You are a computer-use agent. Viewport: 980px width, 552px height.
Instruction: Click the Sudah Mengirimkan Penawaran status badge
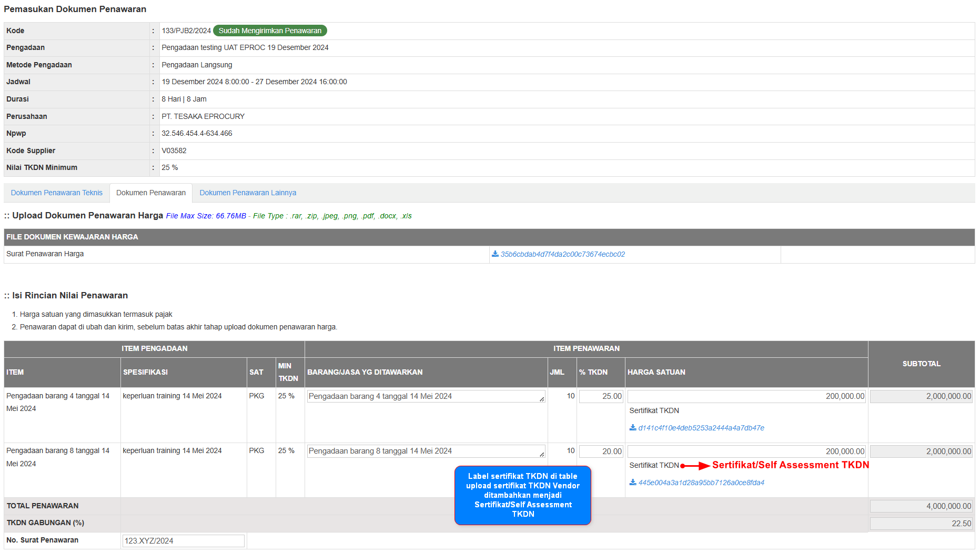pyautogui.click(x=270, y=31)
